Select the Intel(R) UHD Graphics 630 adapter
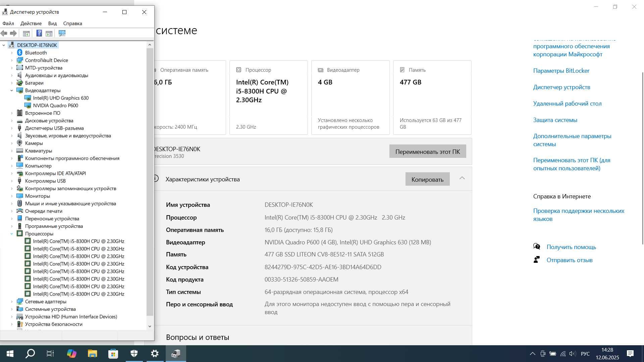Viewport: 644px width, 362px height. pos(61,98)
